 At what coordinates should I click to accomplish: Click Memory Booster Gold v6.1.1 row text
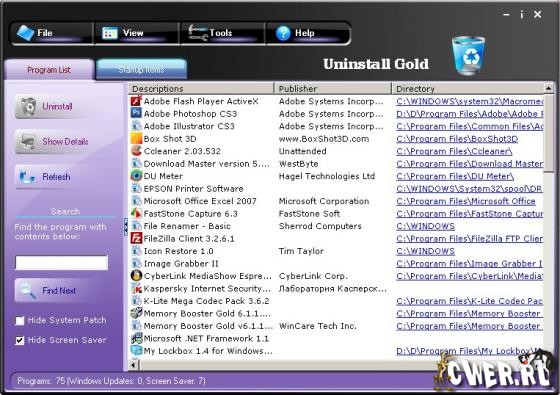click(x=208, y=326)
